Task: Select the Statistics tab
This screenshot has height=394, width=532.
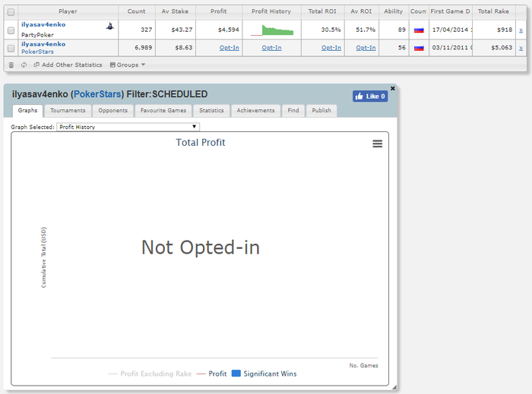Action: [211, 110]
